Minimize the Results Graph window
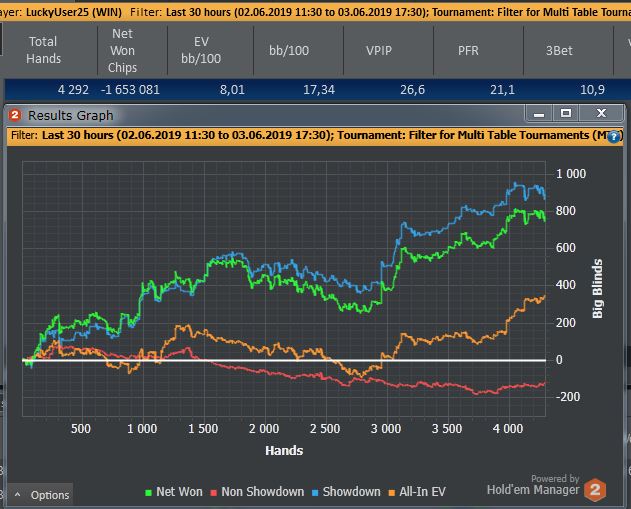 pyautogui.click(x=539, y=113)
